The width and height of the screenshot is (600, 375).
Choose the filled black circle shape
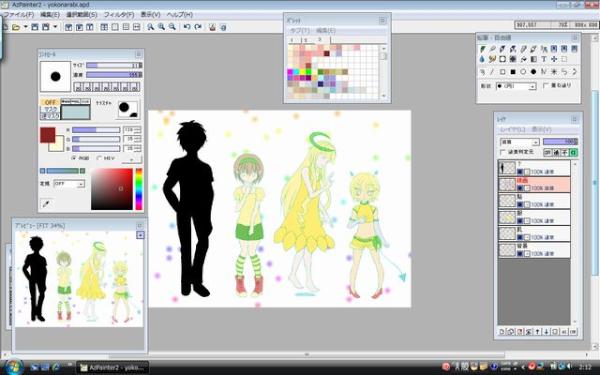533,72
